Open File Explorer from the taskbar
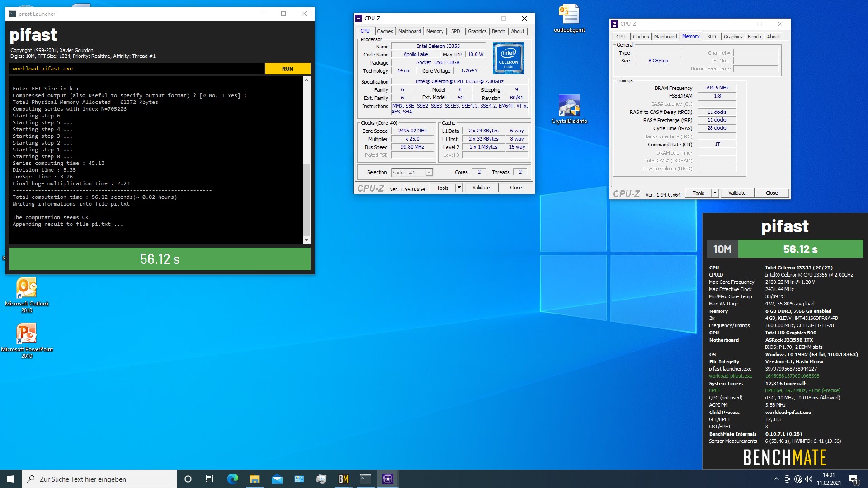The image size is (868, 488). tap(255, 479)
